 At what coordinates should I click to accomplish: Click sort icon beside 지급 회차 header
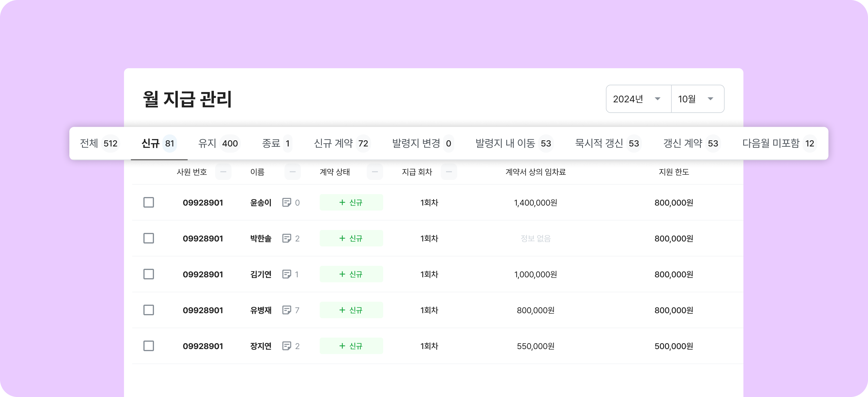coord(449,172)
